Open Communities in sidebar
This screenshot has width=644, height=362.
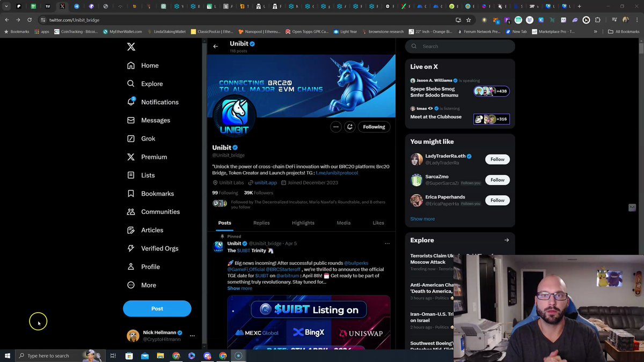(153, 212)
